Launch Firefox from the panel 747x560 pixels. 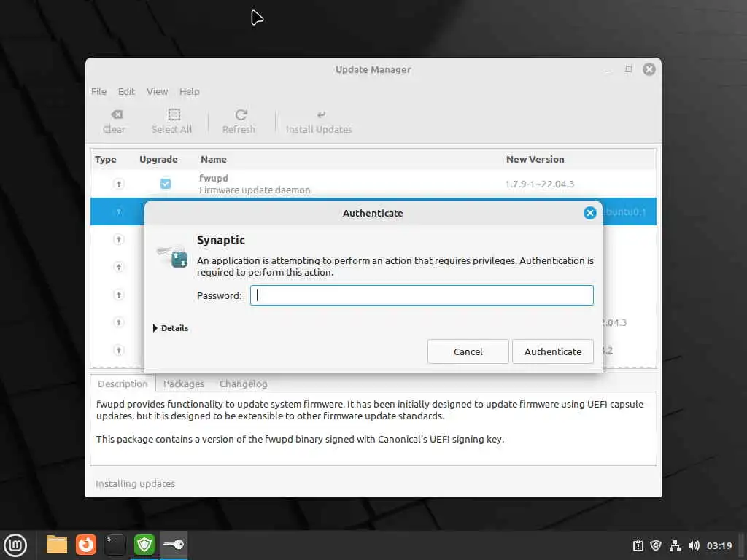86,545
